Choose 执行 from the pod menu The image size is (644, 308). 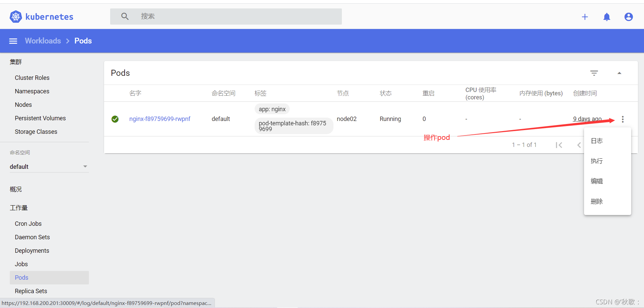click(607, 161)
